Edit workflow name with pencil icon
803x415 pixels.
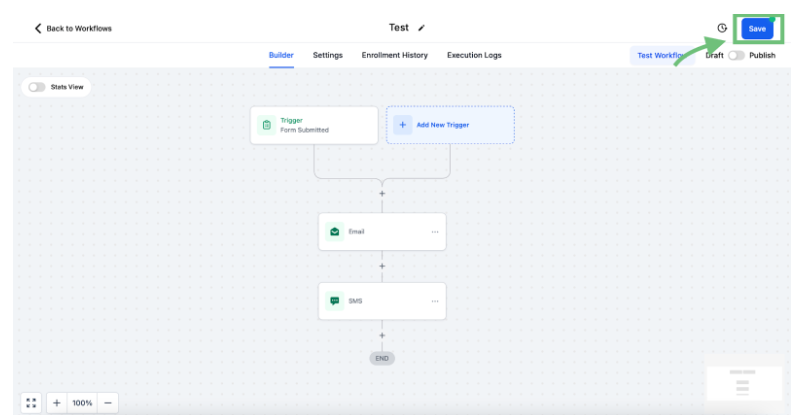[421, 28]
